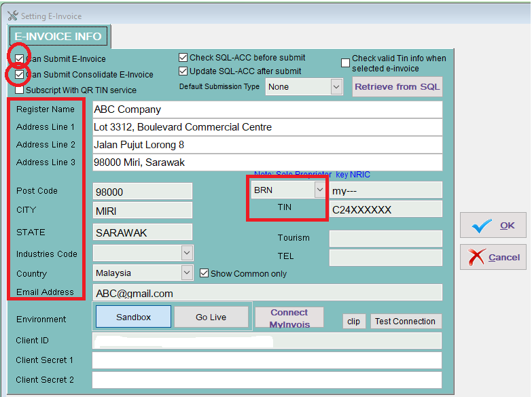Click the Retrieve from SQL button
This screenshot has height=397, width=532.
coord(397,87)
